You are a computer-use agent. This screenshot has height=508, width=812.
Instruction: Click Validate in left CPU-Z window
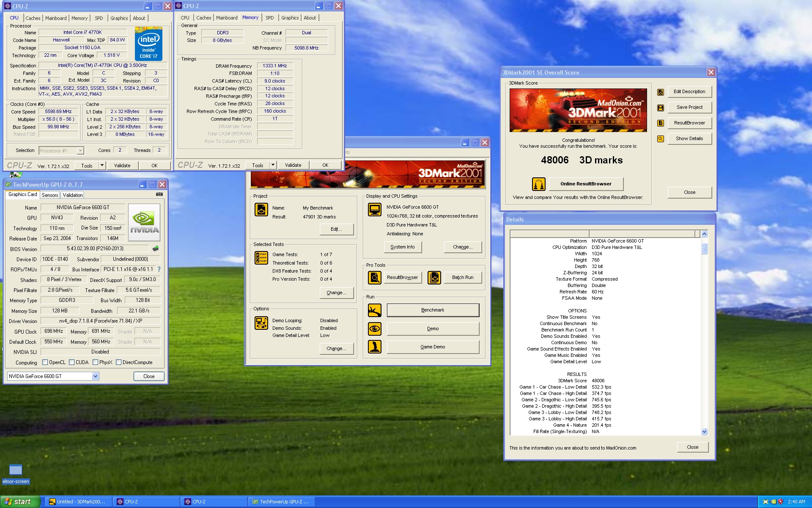[x=122, y=166]
